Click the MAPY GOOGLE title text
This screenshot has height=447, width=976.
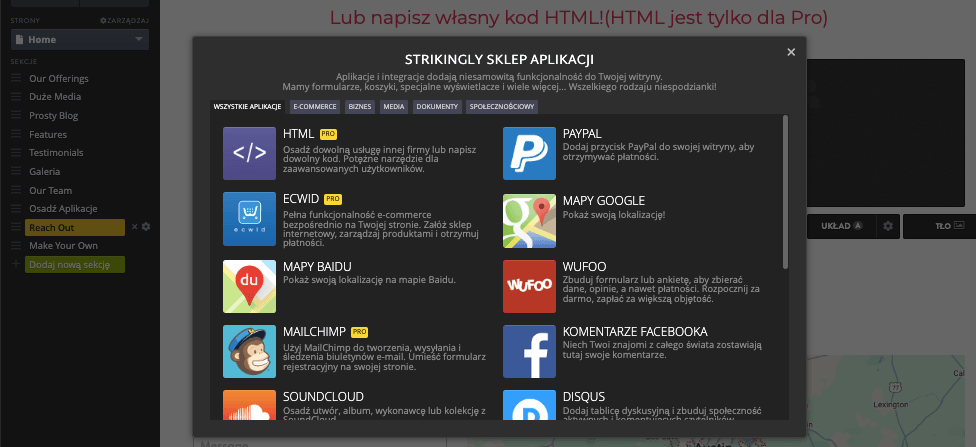pyautogui.click(x=604, y=201)
